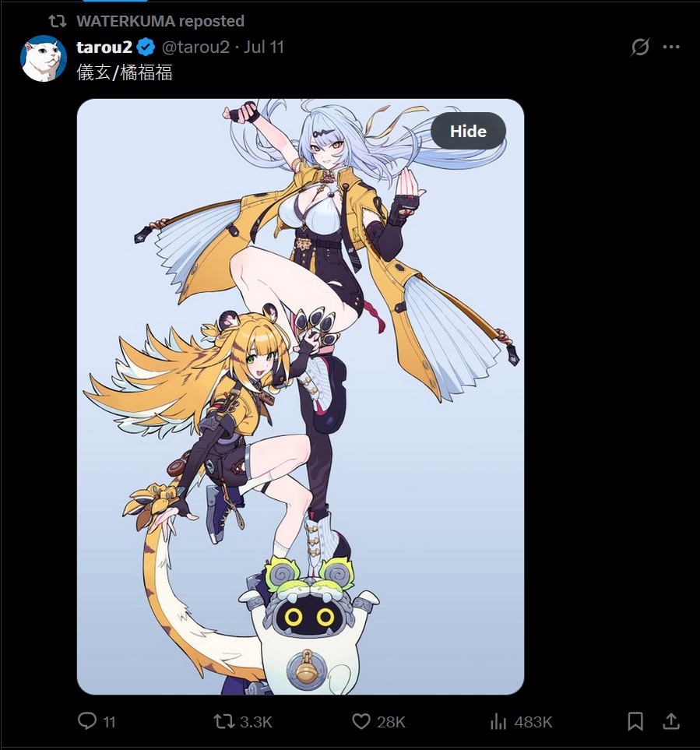Like the post with heart icon

point(361,721)
